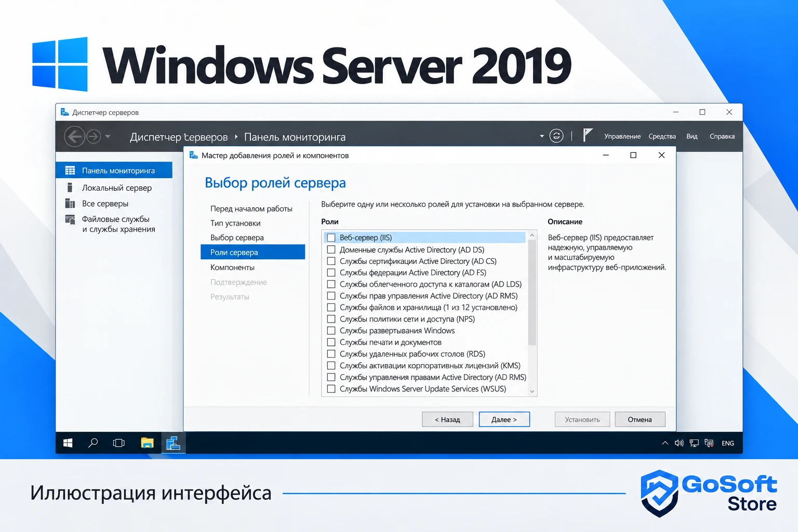This screenshot has width=798, height=532.
Task: Click the forward navigation arrow in Server Manager
Action: click(x=94, y=137)
